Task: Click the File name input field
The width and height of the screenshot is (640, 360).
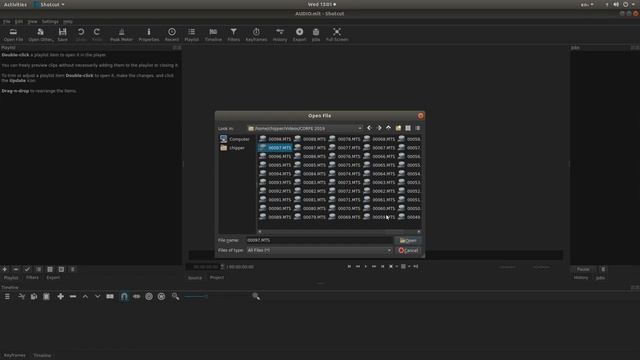Action: [x=319, y=240]
